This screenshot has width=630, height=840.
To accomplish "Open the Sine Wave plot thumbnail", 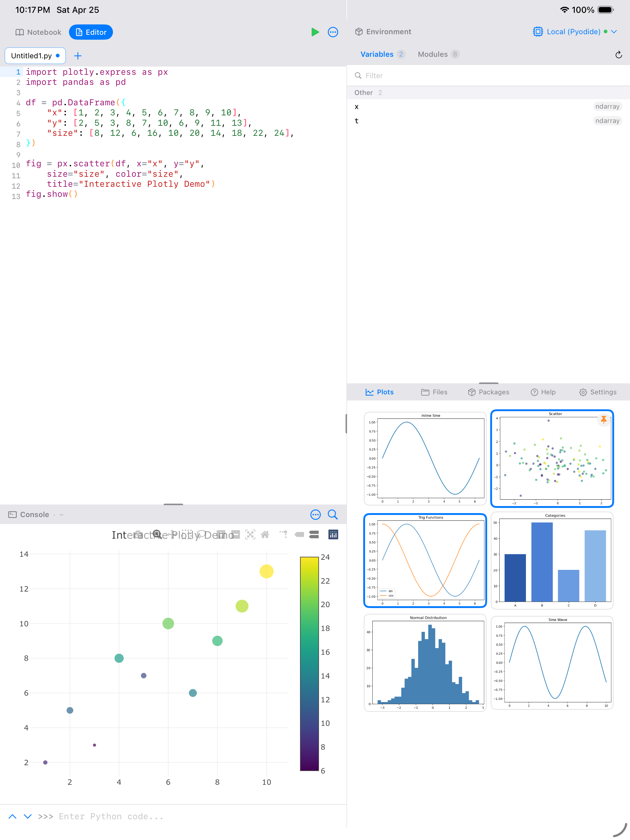I will 552,663.
